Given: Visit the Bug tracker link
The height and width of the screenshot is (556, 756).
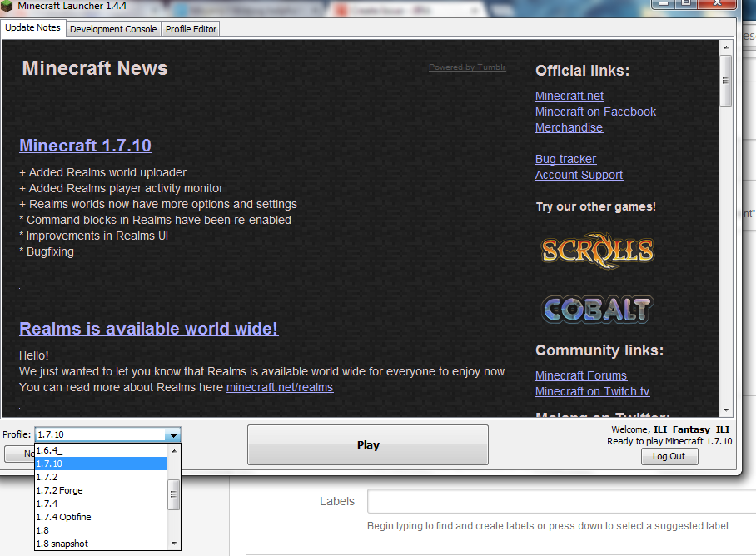Looking at the screenshot, I should click(565, 159).
